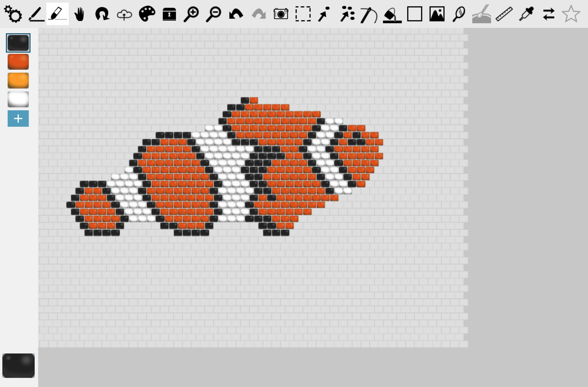This screenshot has height=387, width=588.
Task: Click the current black bead preview
Action: pos(19,366)
